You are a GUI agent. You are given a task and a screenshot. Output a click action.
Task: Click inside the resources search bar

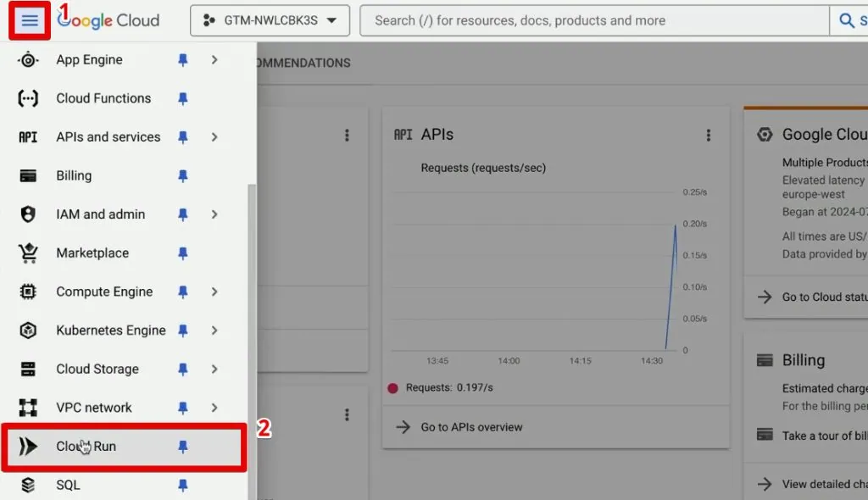593,20
